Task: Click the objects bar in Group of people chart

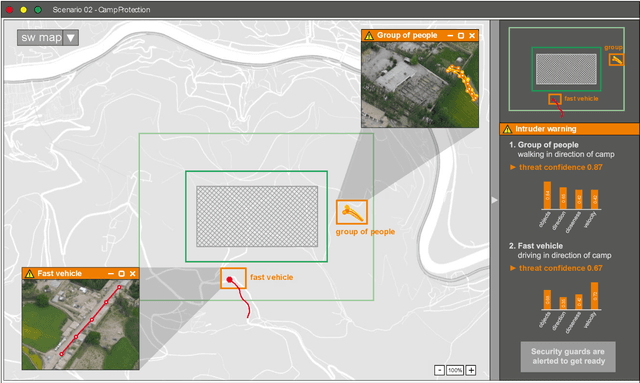Action: pyautogui.click(x=547, y=195)
